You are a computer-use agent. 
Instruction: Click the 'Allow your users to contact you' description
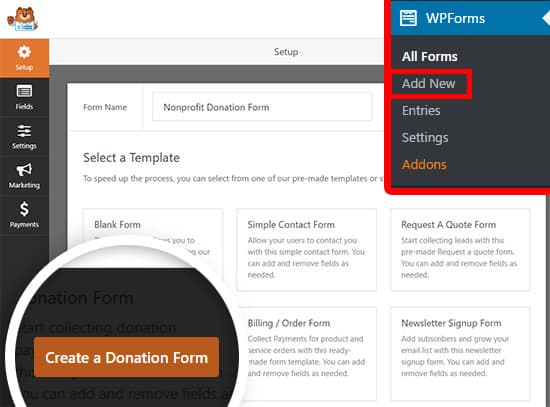[306, 258]
